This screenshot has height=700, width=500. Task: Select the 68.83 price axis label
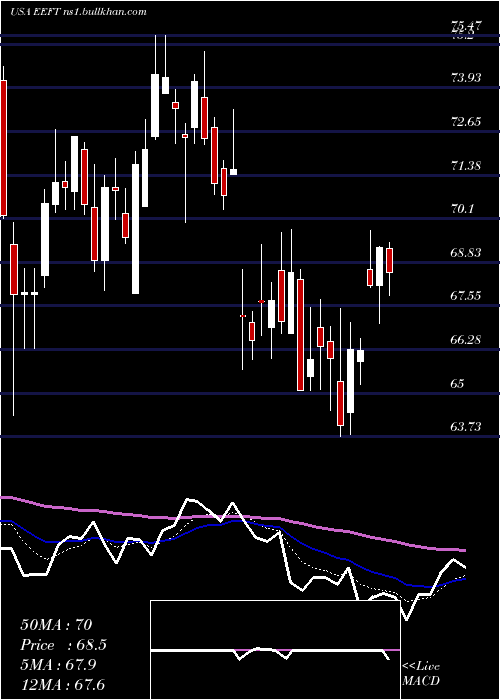tap(466, 253)
